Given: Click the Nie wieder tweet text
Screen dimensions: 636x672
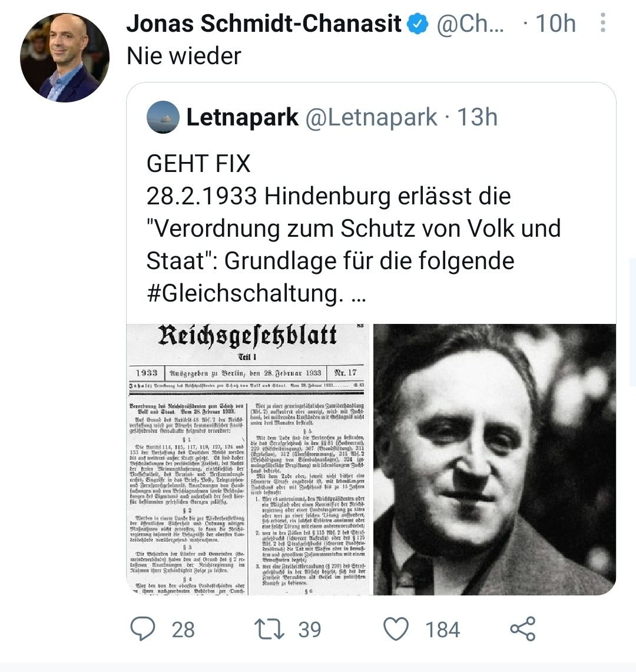Looking at the screenshot, I should click(x=184, y=56).
